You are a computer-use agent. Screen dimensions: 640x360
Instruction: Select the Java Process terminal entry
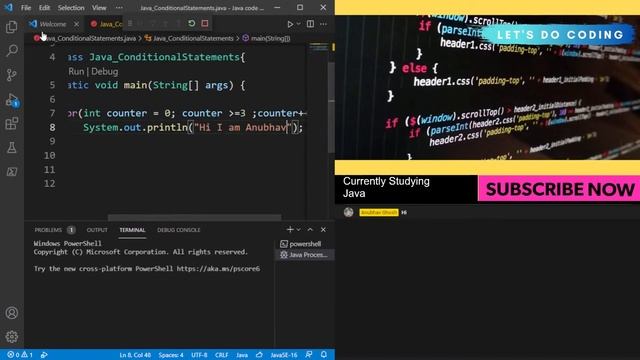click(304, 255)
